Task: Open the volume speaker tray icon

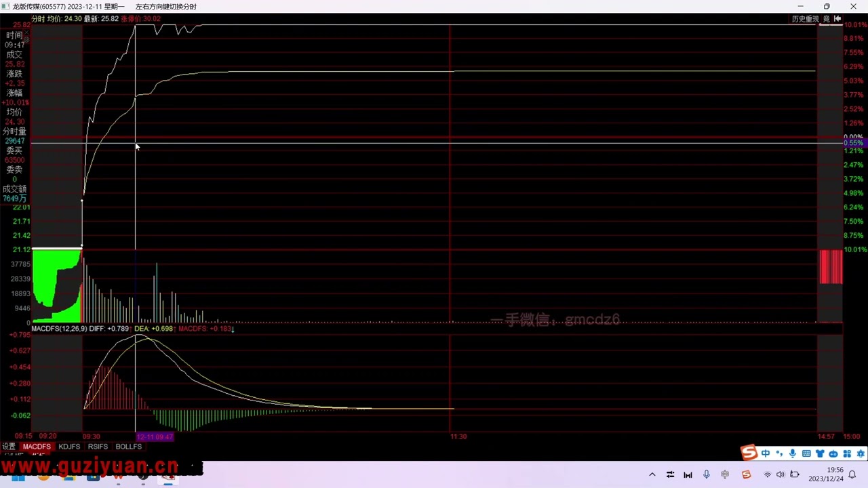Action: click(781, 474)
